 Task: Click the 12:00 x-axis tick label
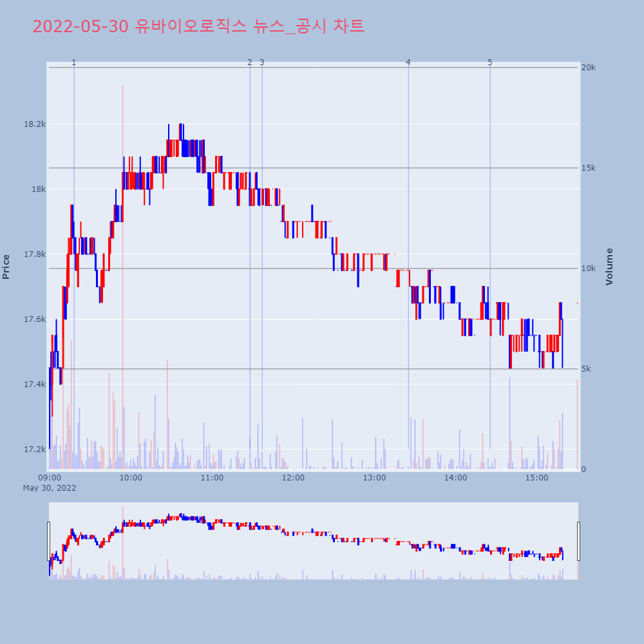coord(293,478)
